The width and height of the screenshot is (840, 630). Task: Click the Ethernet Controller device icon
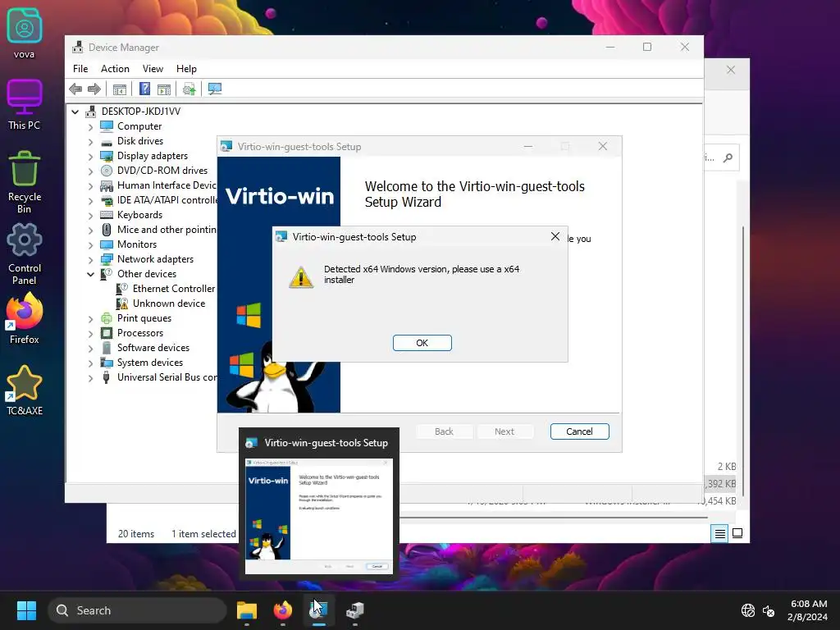122,289
